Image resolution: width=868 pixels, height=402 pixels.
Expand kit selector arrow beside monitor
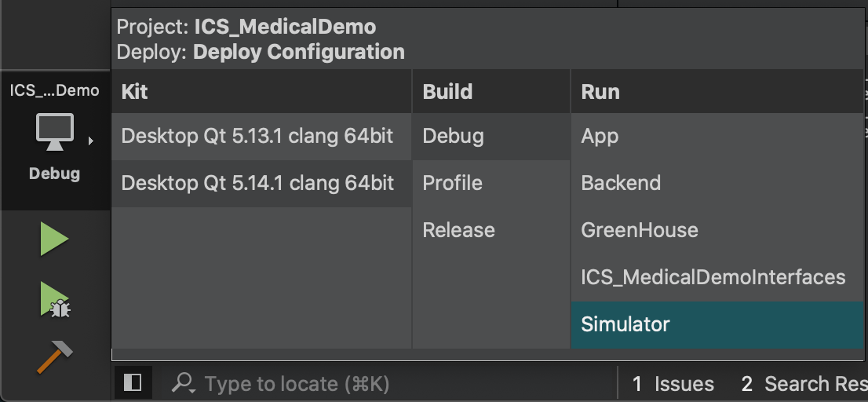click(x=91, y=141)
